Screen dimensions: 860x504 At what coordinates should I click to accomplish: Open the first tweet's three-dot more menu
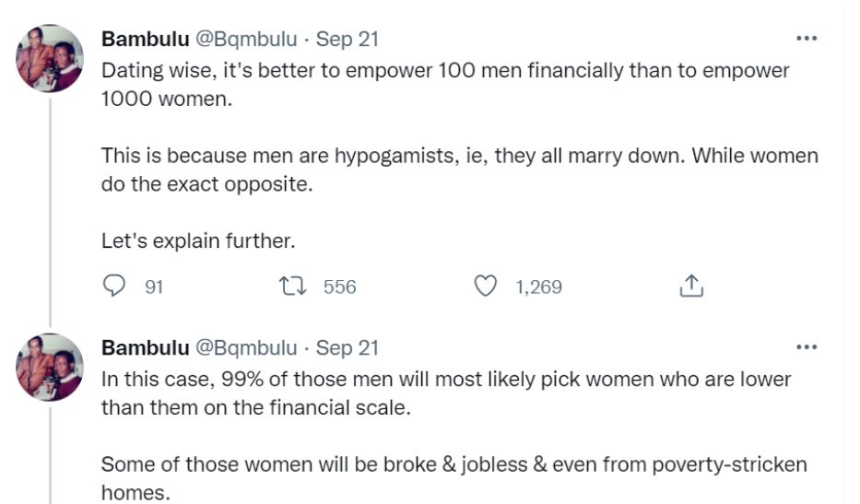coord(806,39)
